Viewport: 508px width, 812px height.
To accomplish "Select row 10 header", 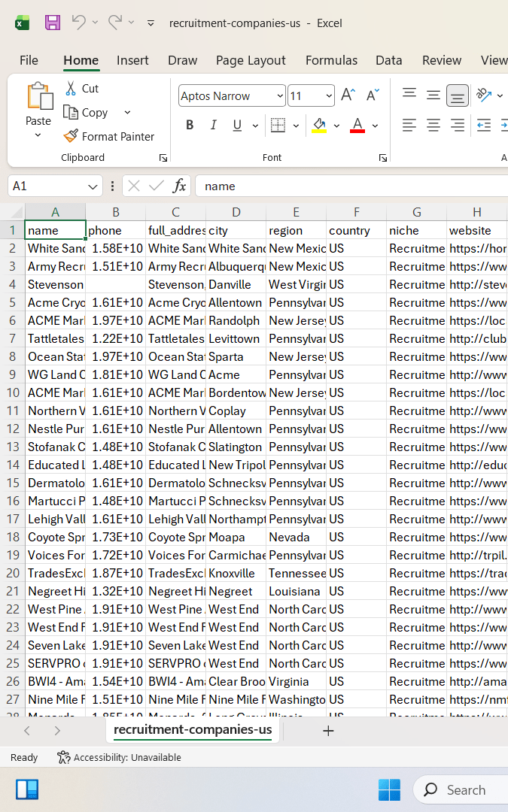I will pos(13,392).
